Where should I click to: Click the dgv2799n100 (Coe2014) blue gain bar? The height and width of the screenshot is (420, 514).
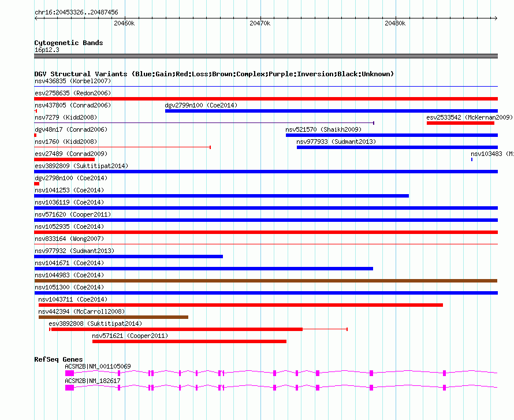point(332,111)
